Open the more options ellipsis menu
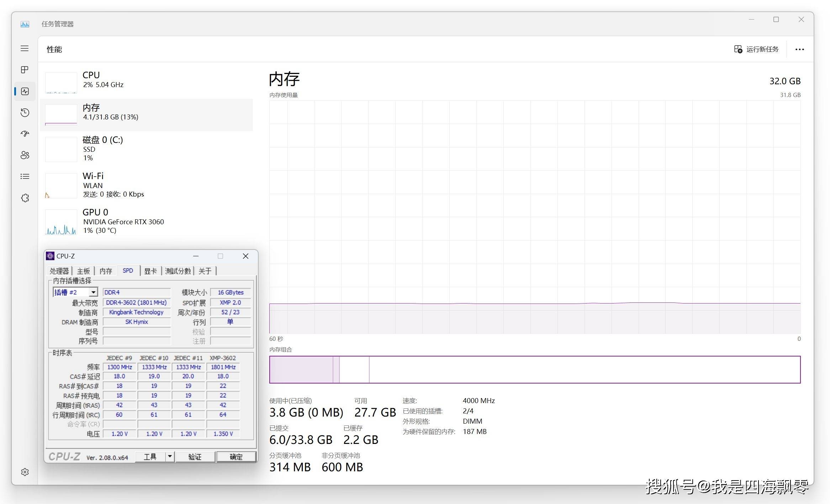The image size is (830, 504). [799, 49]
